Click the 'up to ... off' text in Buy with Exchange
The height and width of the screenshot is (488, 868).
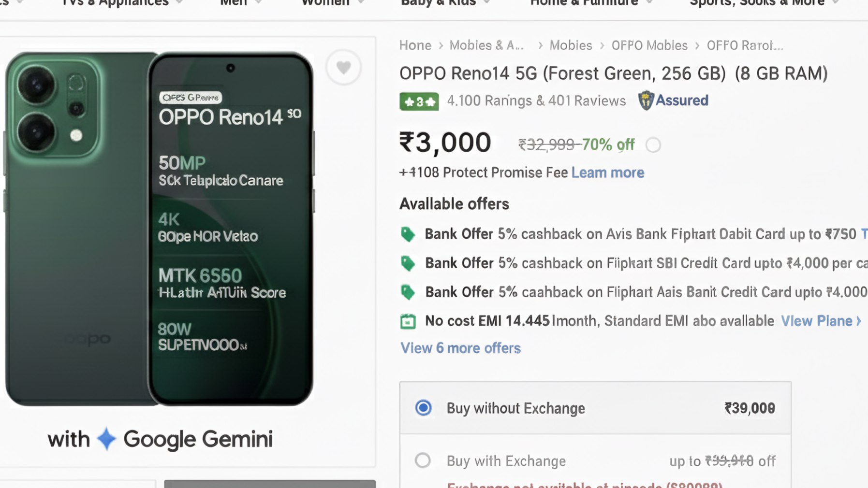pyautogui.click(x=722, y=461)
